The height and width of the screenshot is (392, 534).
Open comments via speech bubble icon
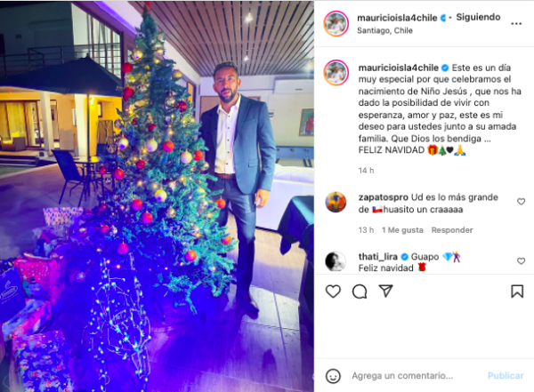(360, 292)
